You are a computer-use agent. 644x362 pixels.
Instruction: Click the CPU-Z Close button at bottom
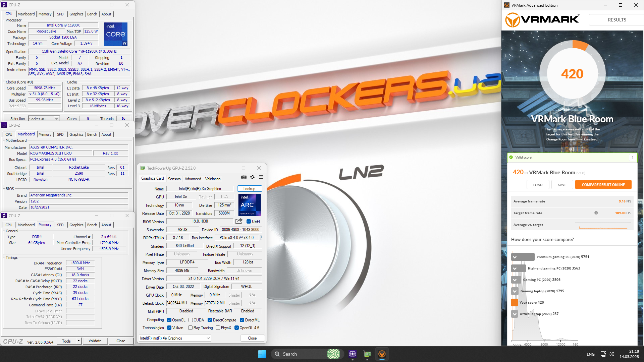(x=121, y=341)
